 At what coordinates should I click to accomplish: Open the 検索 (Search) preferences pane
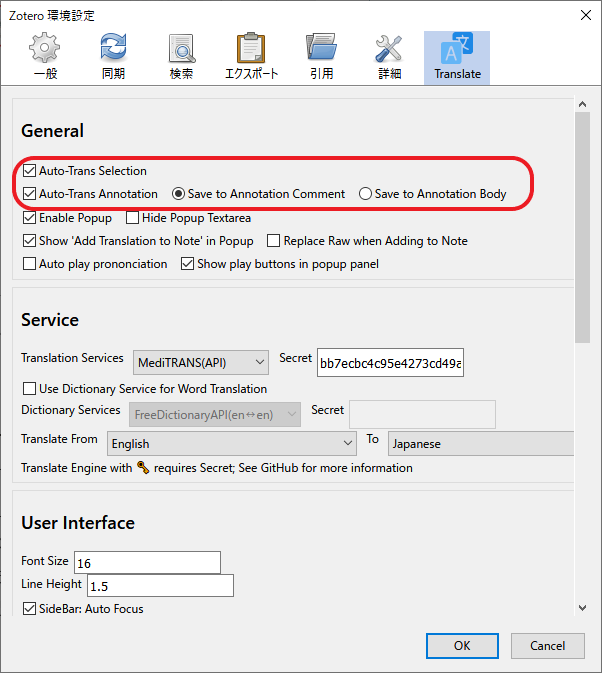point(182,57)
